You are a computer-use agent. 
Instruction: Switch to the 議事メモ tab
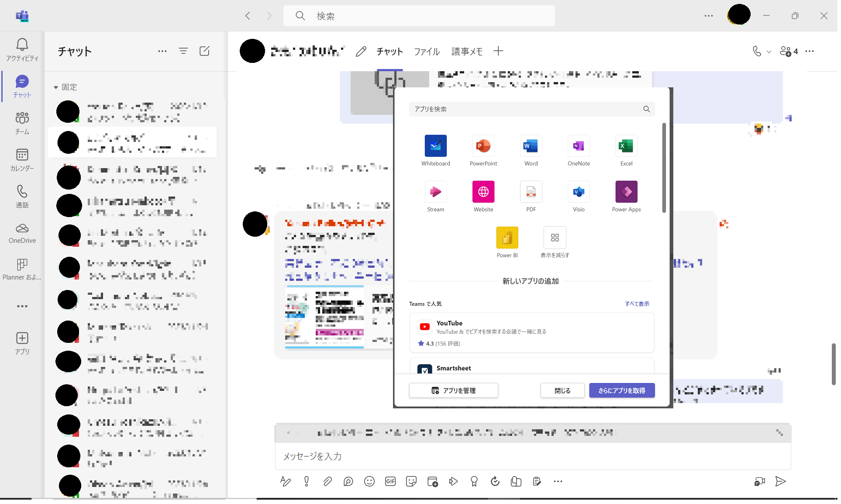click(x=467, y=52)
